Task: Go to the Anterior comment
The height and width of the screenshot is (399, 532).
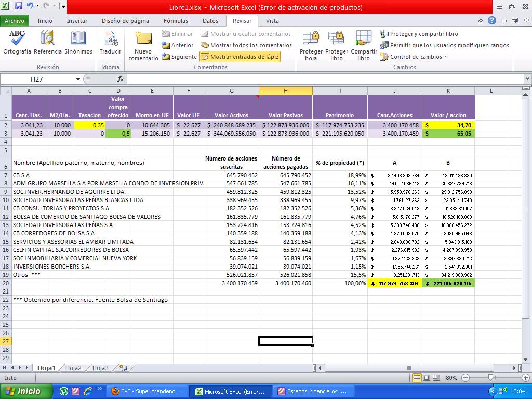Action: pyautogui.click(x=178, y=45)
